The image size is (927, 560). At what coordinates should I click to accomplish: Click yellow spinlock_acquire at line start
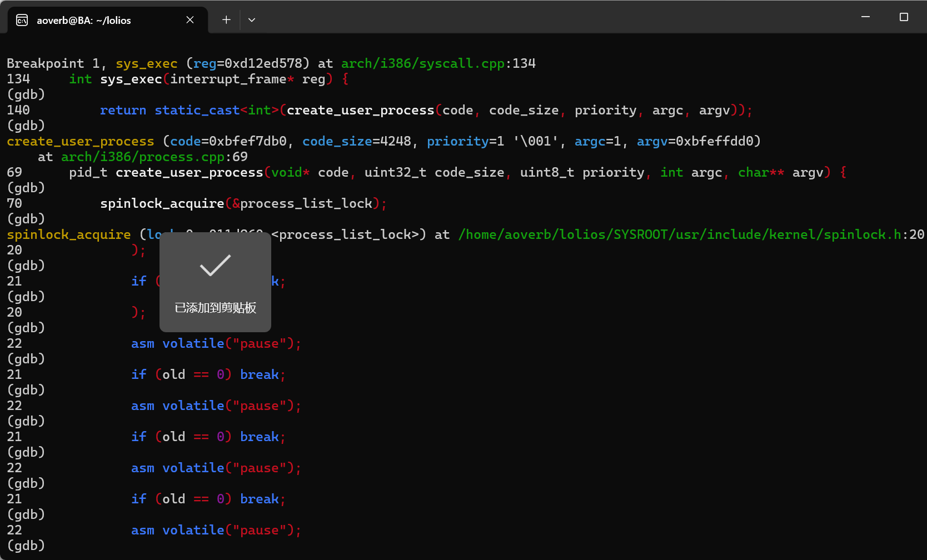click(x=68, y=234)
